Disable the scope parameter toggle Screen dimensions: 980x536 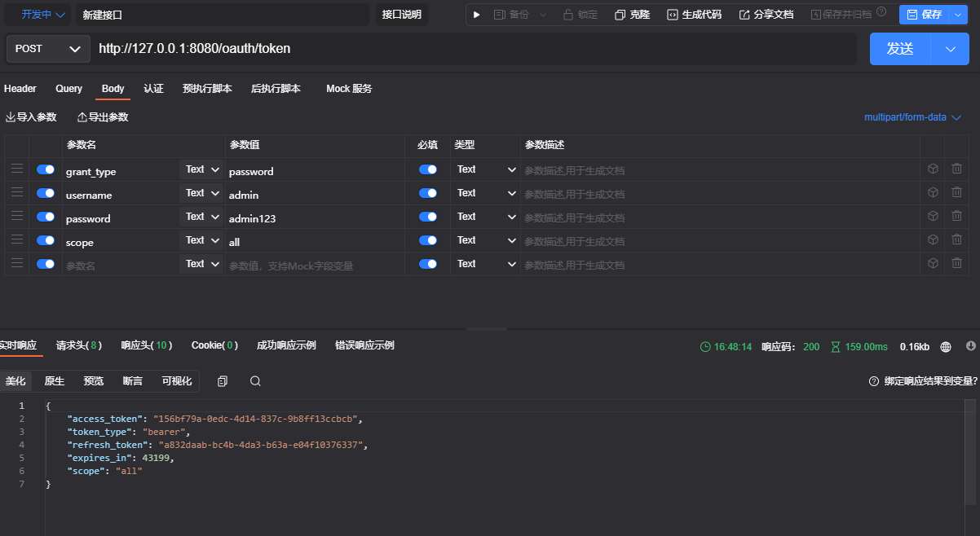pyautogui.click(x=46, y=240)
